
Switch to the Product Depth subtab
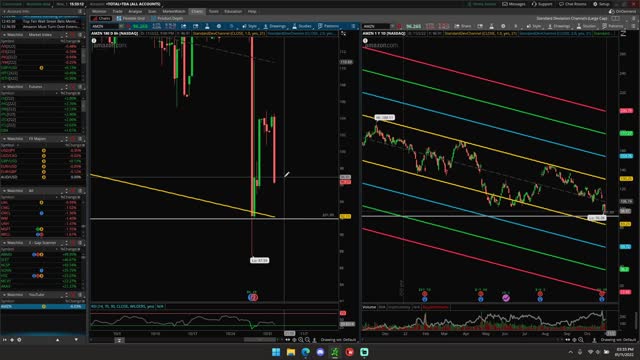(167, 18)
